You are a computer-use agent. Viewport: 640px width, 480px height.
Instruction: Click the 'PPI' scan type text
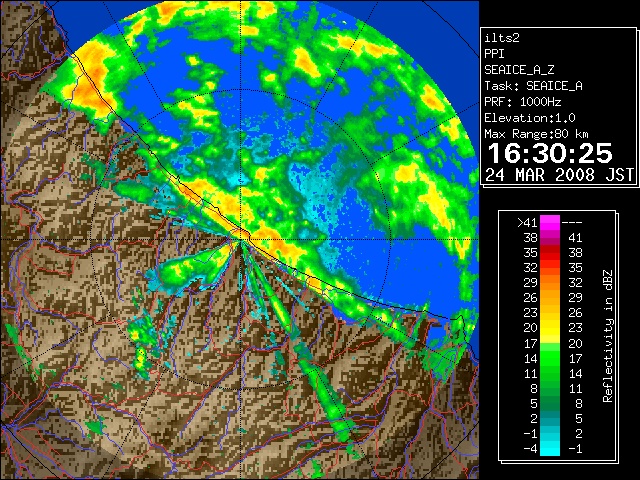pyautogui.click(x=494, y=54)
